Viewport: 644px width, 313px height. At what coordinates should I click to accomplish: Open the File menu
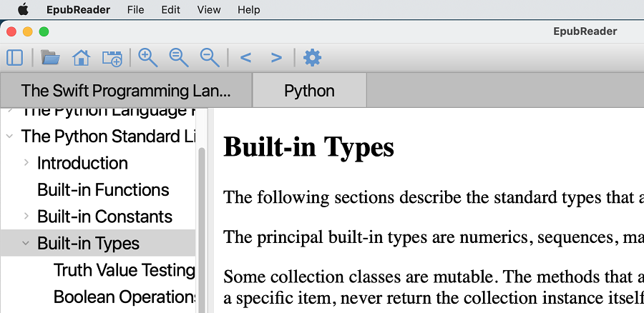[135, 9]
